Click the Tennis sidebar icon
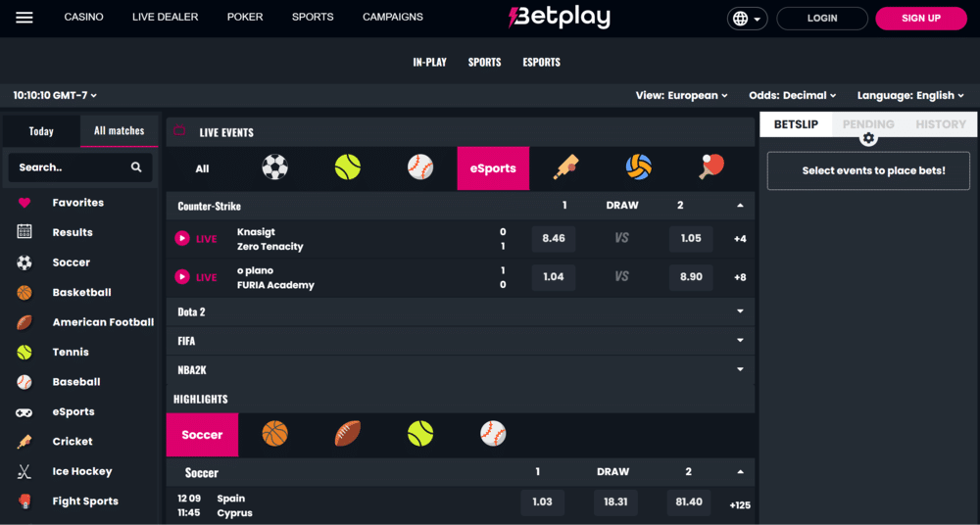Image resolution: width=980 pixels, height=525 pixels. click(24, 352)
